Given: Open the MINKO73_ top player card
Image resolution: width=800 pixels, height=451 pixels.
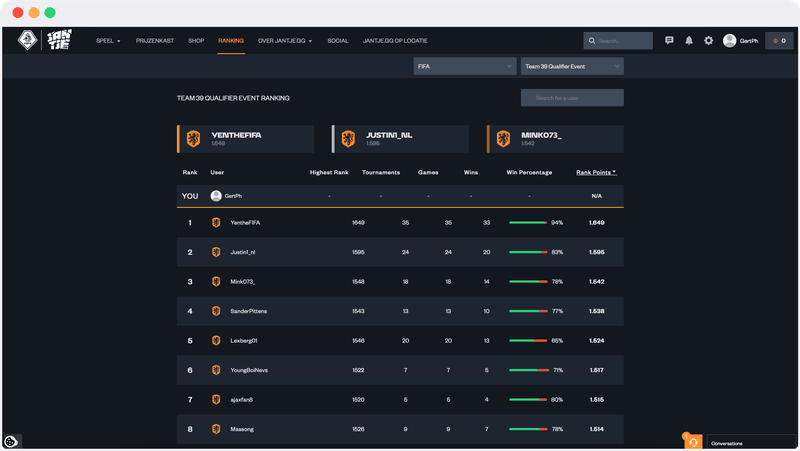Looking at the screenshot, I should pos(555,139).
